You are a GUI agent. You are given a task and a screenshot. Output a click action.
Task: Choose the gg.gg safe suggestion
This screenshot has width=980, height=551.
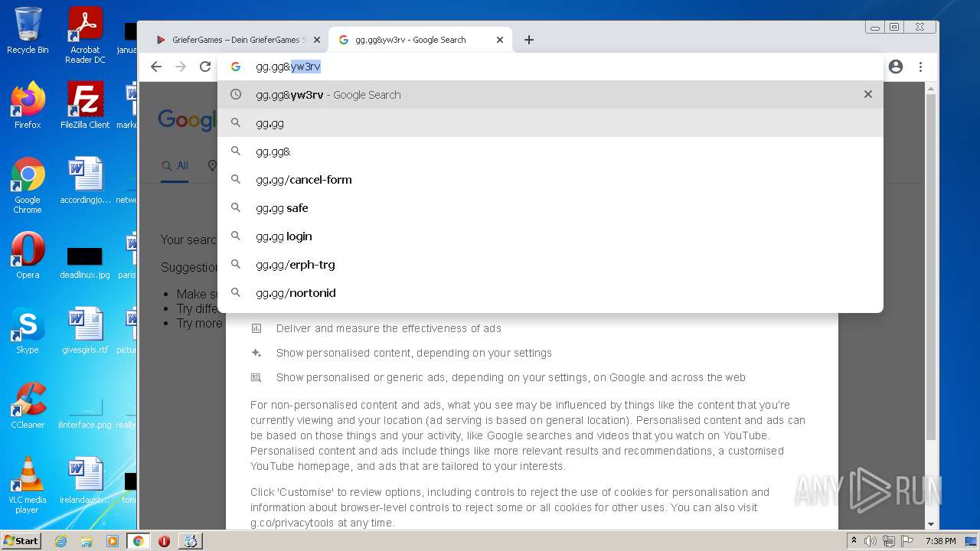point(550,208)
